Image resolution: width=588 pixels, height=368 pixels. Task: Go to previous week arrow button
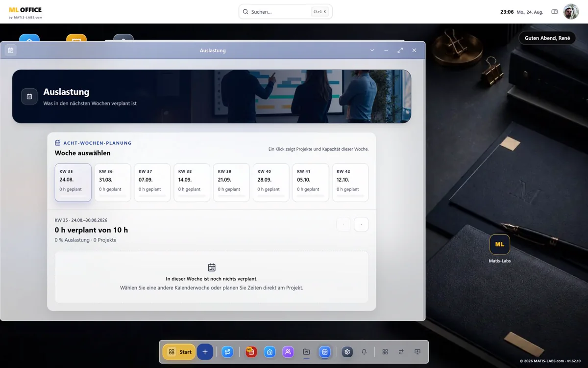343,224
